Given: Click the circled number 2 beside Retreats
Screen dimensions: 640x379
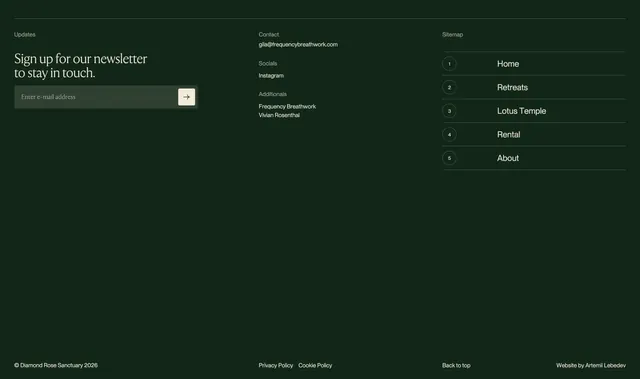Looking at the screenshot, I should 449,87.
